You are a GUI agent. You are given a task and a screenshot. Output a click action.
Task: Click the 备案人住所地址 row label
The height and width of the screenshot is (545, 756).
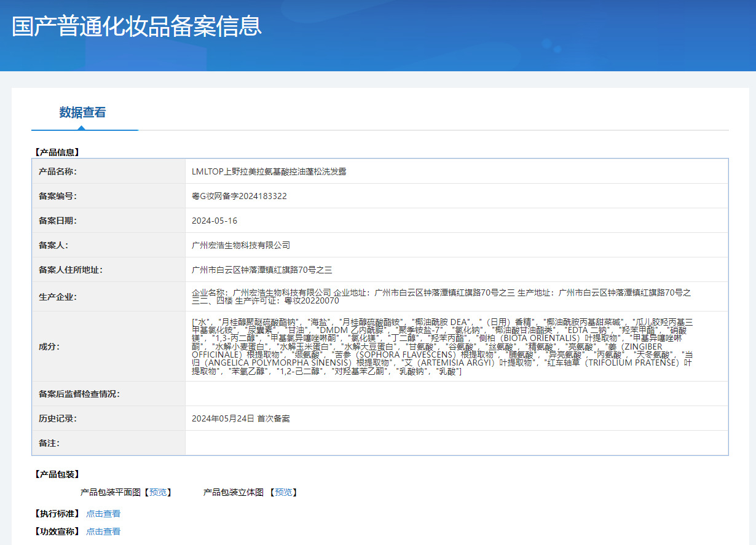pyautogui.click(x=71, y=270)
